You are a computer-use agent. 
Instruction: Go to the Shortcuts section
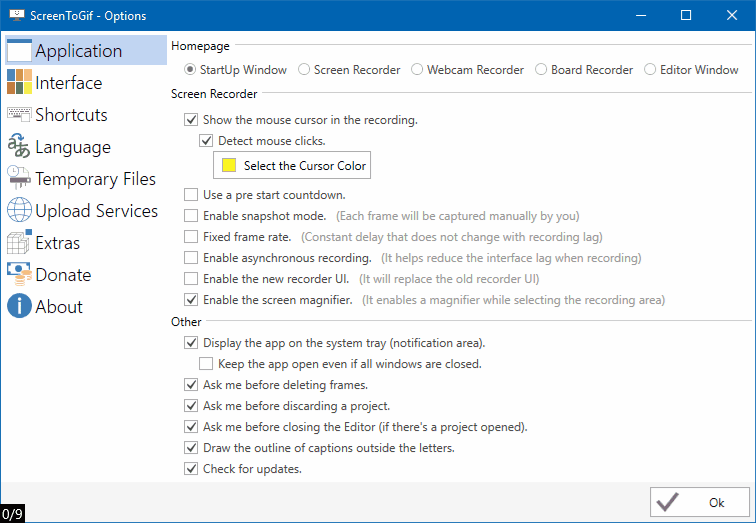[x=86, y=114]
